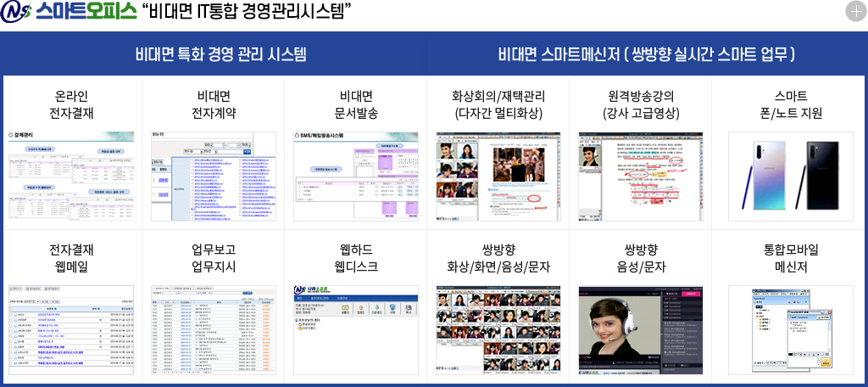Open 스마트 폰/노트 지원 label
The width and height of the screenshot is (868, 387).
[791, 104]
